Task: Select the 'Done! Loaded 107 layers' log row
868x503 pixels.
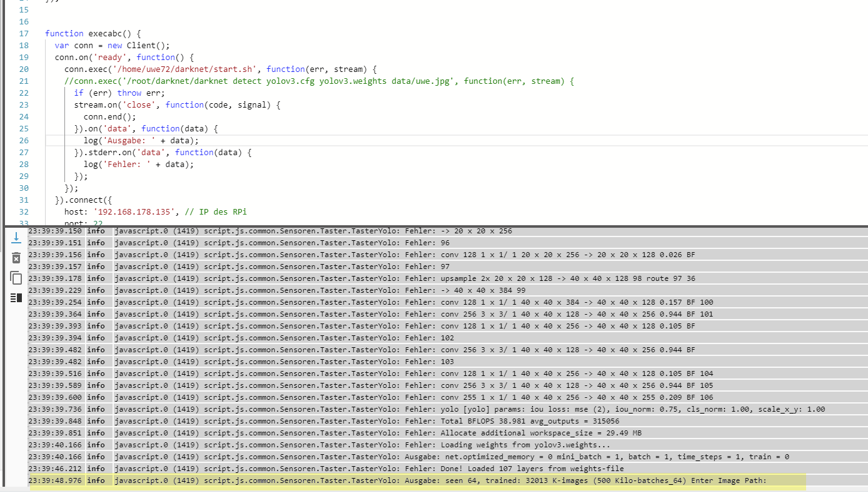Action: (x=447, y=469)
